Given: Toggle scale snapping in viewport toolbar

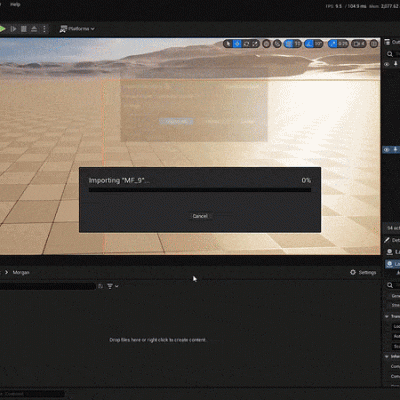Looking at the screenshot, I should coord(333,44).
